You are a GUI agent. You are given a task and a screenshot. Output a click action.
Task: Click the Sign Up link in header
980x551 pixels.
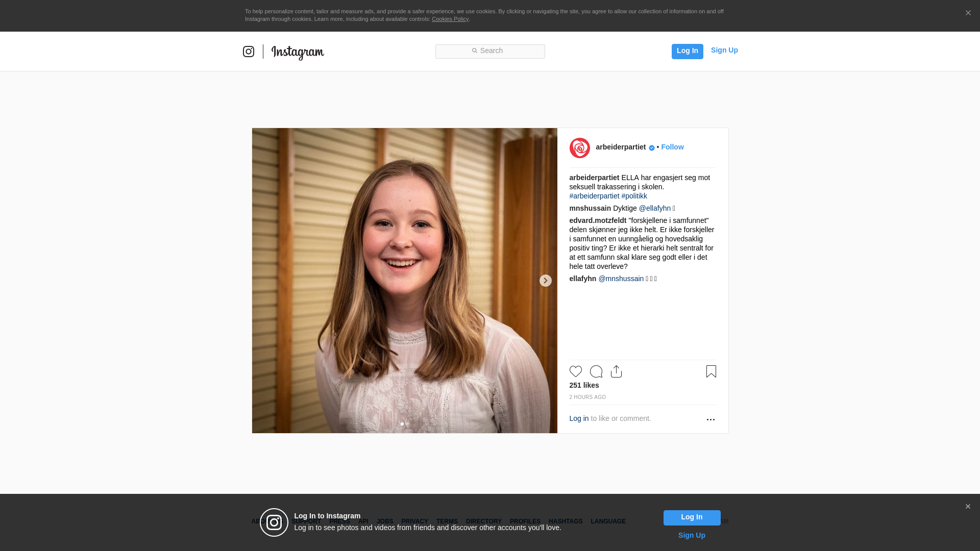pyautogui.click(x=724, y=50)
